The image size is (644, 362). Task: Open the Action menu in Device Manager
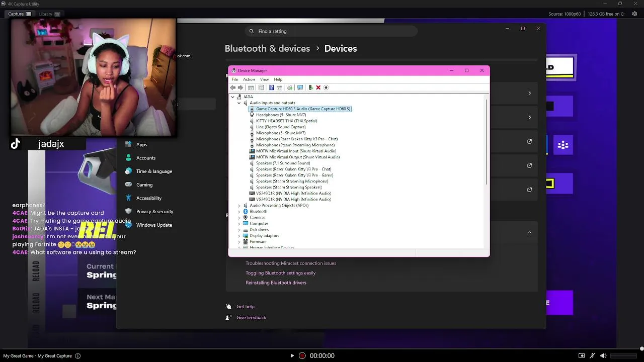click(x=249, y=79)
